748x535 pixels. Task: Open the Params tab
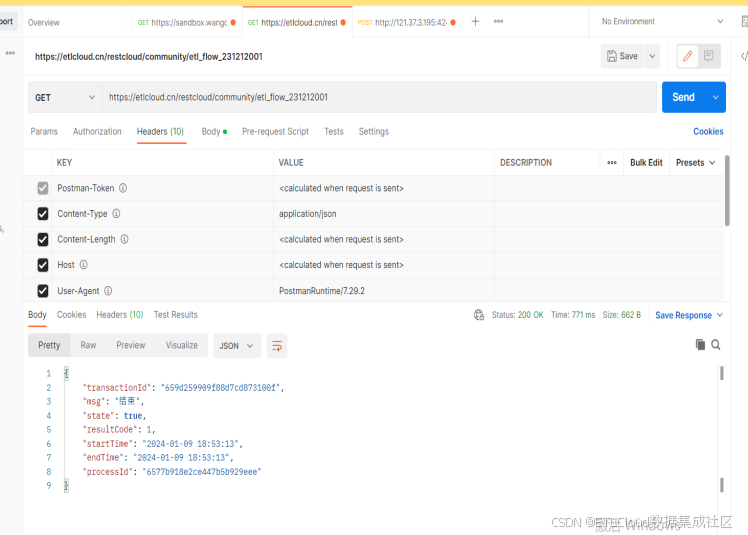point(44,131)
